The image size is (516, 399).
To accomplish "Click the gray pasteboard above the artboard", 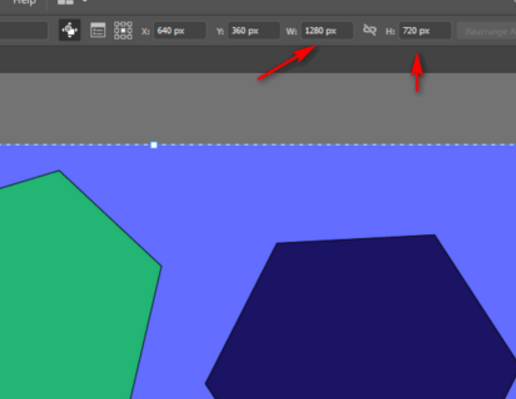I will (x=258, y=108).
